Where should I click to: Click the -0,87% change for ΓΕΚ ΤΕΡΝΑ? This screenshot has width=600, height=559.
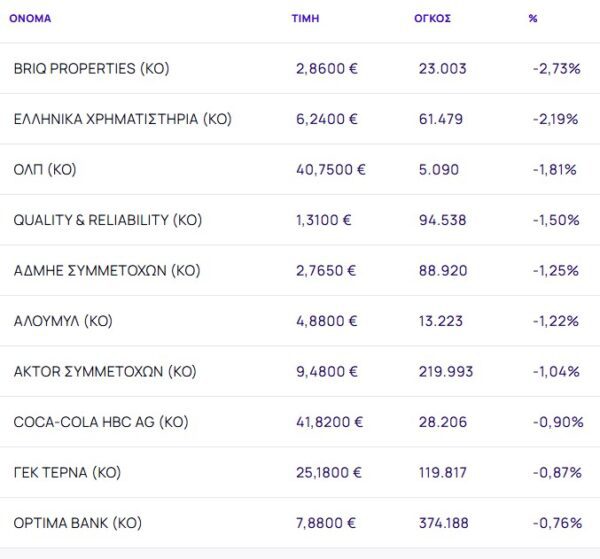coord(556,472)
